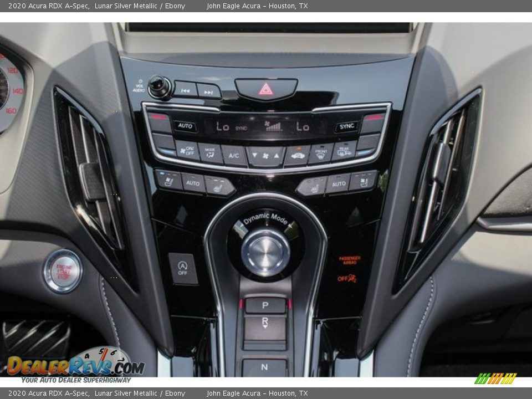Select the MODE airflow button
The width and height of the screenshot is (532, 399).
coord(209,153)
